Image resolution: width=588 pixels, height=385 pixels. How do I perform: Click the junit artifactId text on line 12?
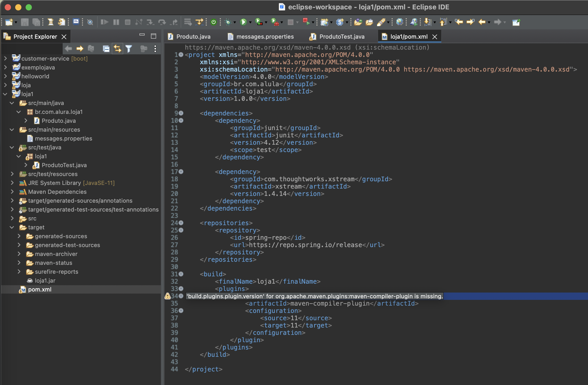coord(285,135)
